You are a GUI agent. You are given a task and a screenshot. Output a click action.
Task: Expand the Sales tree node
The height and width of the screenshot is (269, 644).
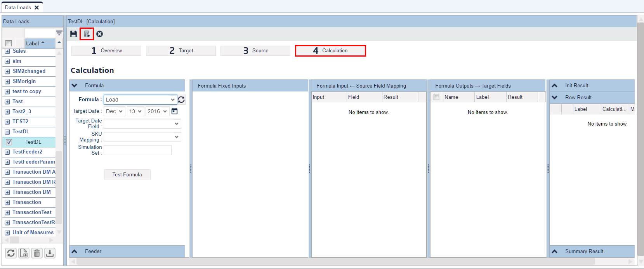7,51
